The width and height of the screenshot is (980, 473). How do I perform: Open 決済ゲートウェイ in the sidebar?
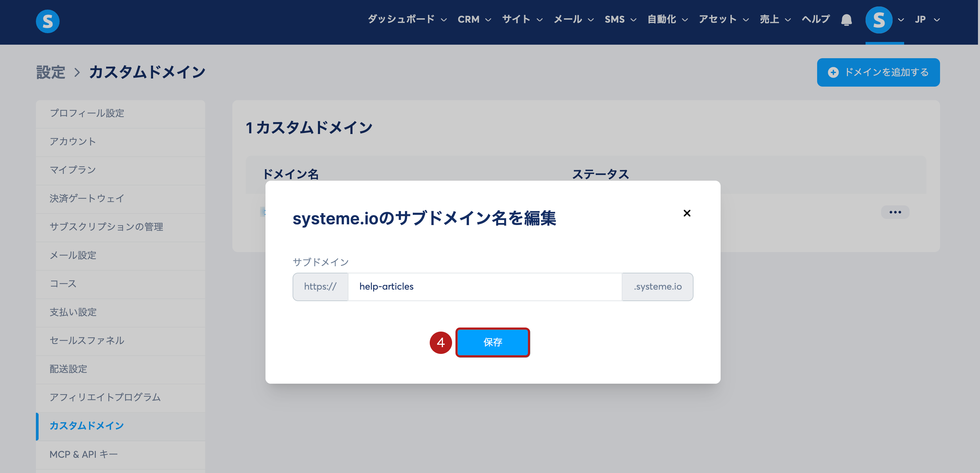(x=120, y=199)
